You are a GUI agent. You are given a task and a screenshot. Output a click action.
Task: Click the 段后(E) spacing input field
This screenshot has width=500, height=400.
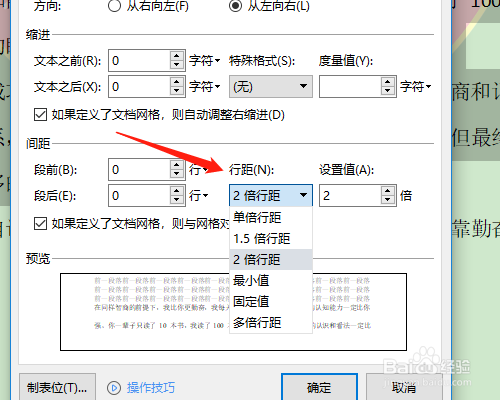tap(139, 196)
